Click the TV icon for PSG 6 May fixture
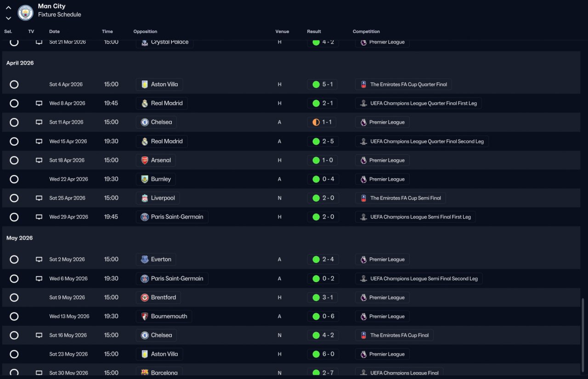Viewport: 588px width, 379px height. 39,279
